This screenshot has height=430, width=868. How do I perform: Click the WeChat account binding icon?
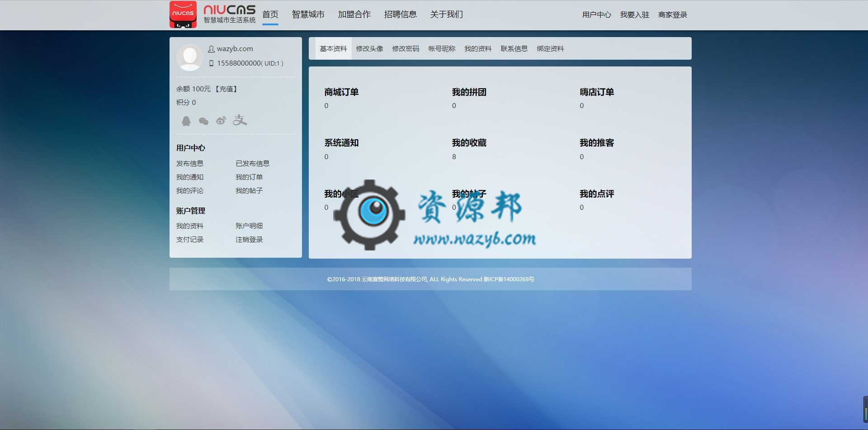(203, 121)
